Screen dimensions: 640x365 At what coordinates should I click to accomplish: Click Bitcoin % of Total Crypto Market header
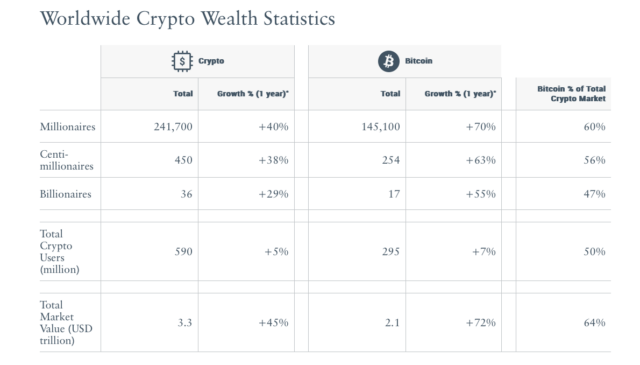[x=571, y=93]
